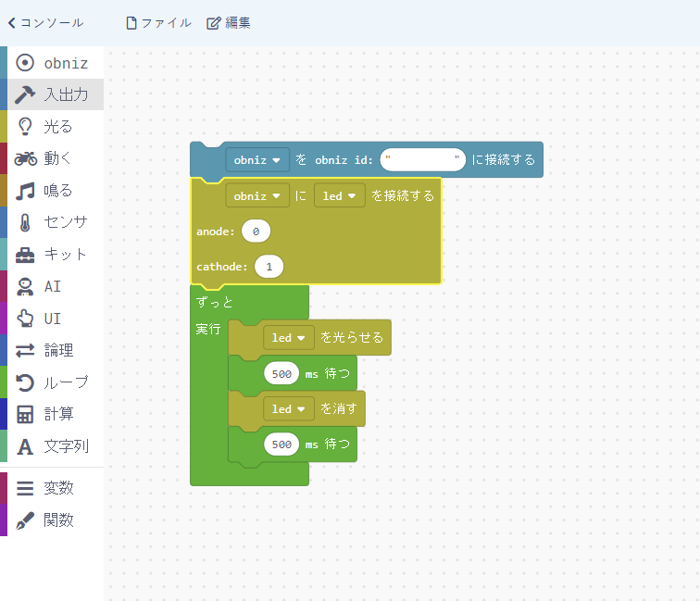This screenshot has width=700, height=601.
Task: Select the 鳴る music note icon
Action: tap(25, 191)
